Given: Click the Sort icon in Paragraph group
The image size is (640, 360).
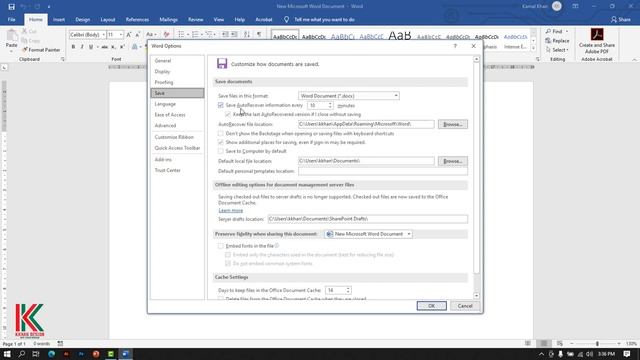Looking at the screenshot, I should point(247,35).
